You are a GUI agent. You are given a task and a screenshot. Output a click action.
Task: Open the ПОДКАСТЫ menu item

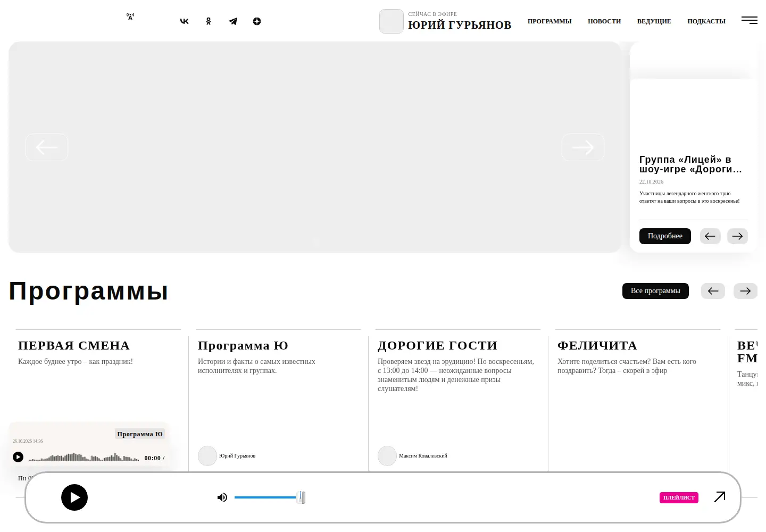click(x=706, y=21)
